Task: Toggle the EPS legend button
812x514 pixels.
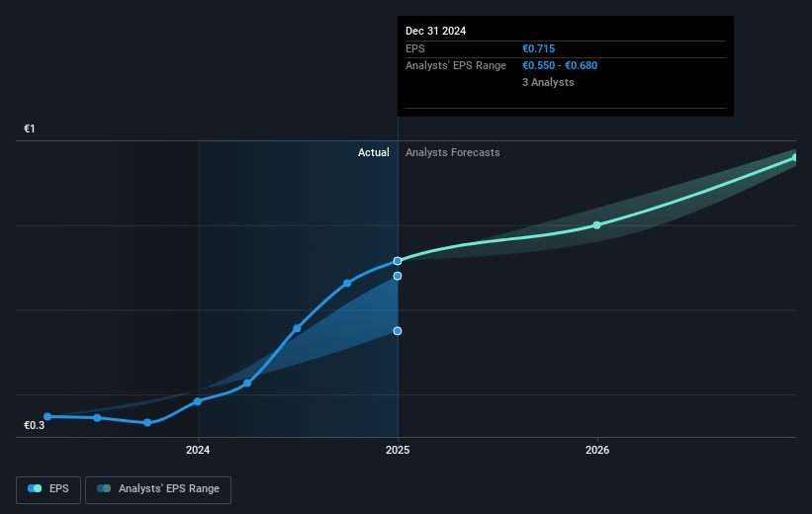Action: (48, 489)
